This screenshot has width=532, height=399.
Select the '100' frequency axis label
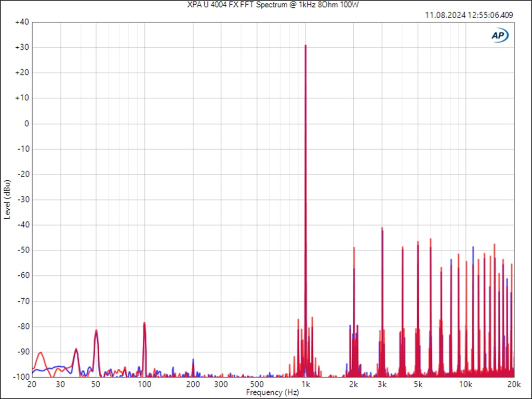pos(144,384)
